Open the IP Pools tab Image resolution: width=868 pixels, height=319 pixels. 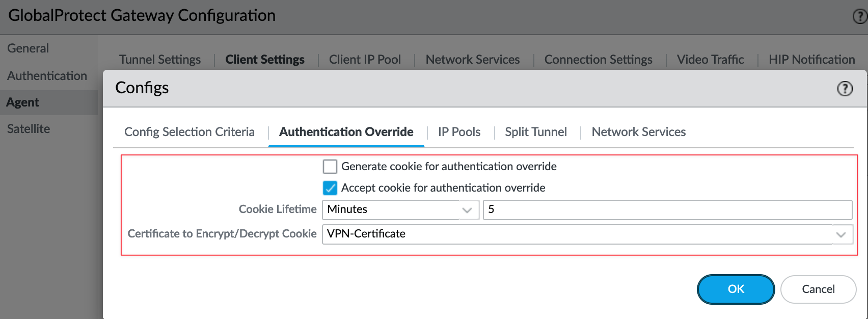(459, 132)
